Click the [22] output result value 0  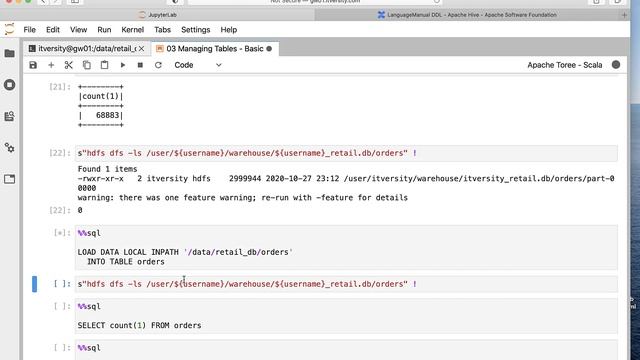tap(80, 210)
